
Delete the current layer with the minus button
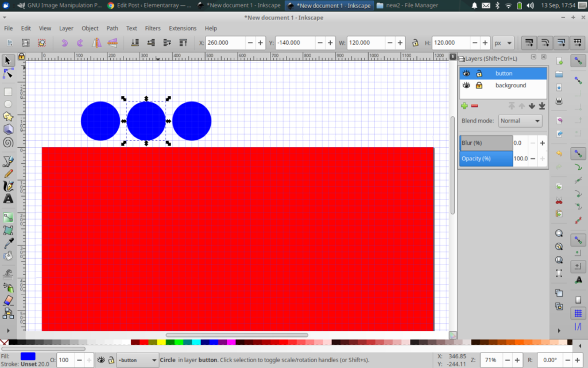[475, 106]
